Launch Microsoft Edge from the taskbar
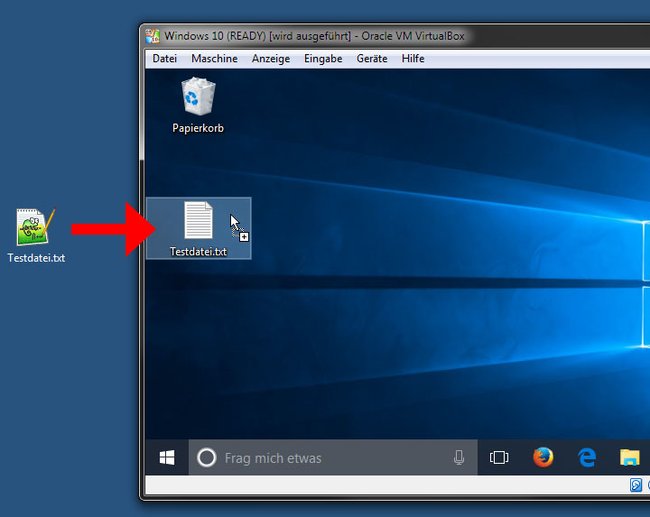The height and width of the screenshot is (517, 650). click(x=587, y=458)
